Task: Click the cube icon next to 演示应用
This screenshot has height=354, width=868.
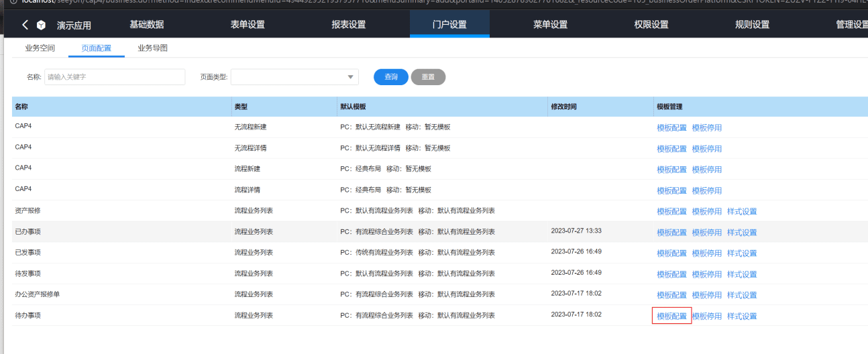Action: tap(42, 25)
